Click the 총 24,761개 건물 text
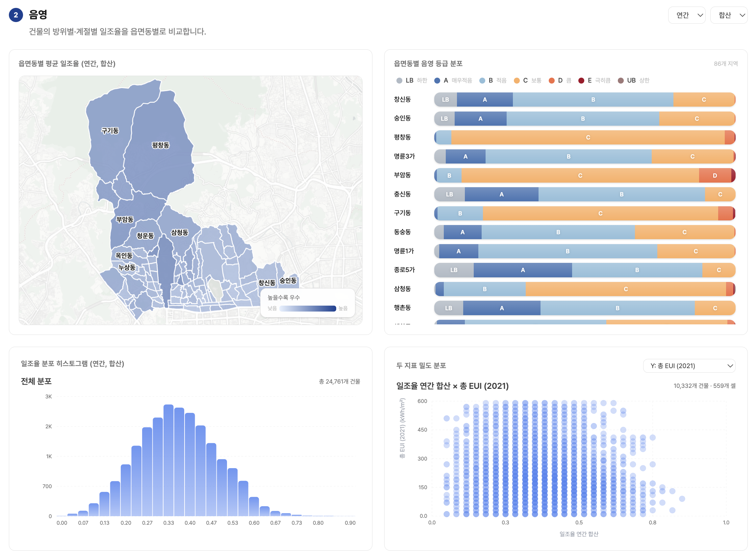The width and height of the screenshot is (756, 554). point(339,381)
